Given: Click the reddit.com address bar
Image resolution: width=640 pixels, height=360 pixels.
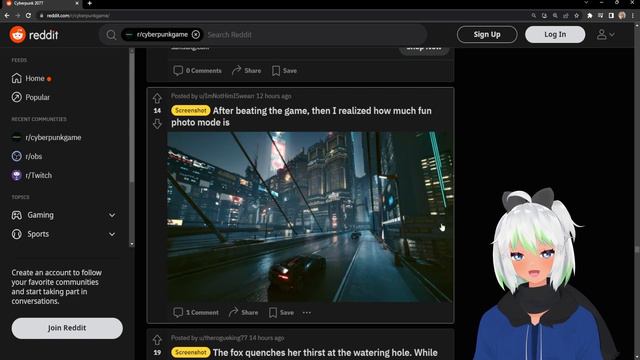Looking at the screenshot, I should (x=282, y=16).
